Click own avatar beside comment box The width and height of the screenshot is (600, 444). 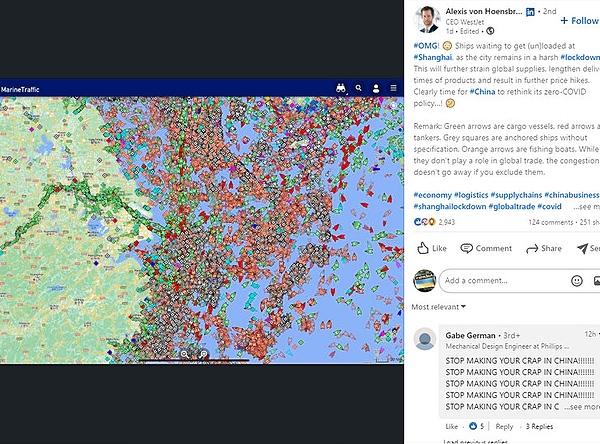(x=425, y=281)
